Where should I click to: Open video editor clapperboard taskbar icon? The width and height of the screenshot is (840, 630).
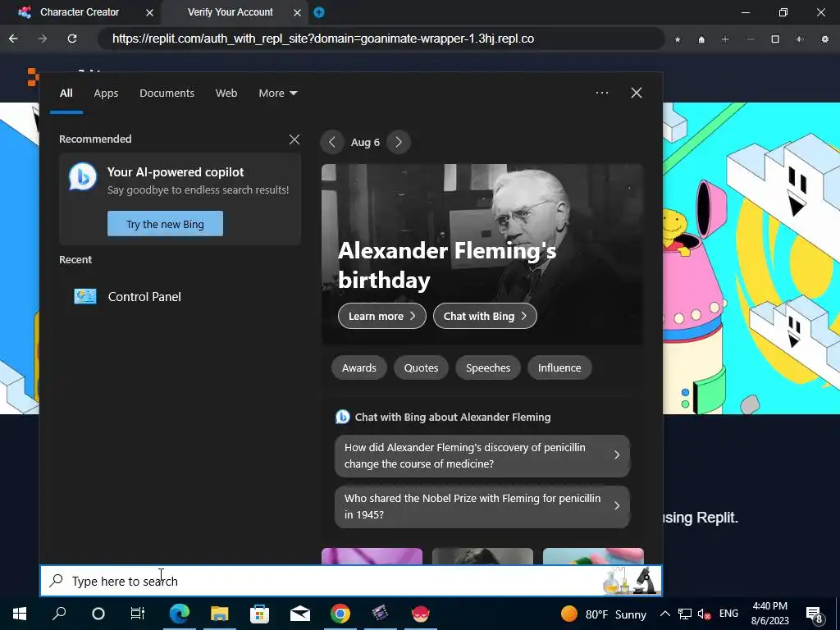click(381, 614)
